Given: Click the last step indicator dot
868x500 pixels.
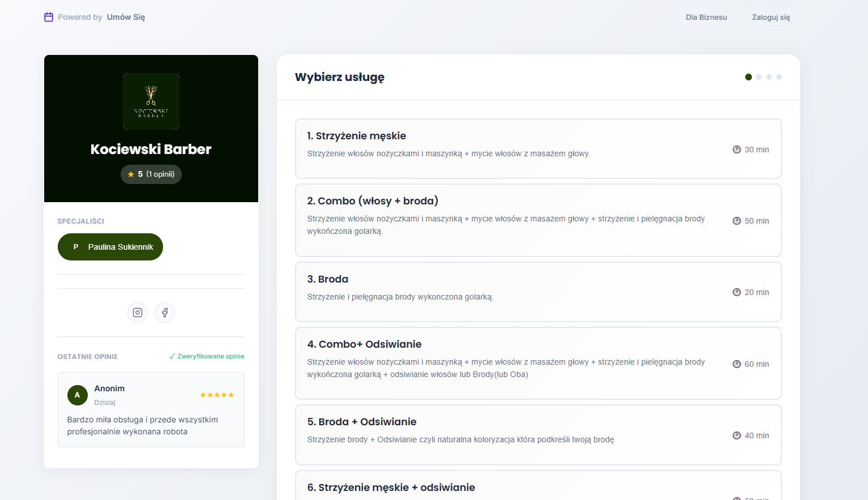Looking at the screenshot, I should tap(779, 77).
